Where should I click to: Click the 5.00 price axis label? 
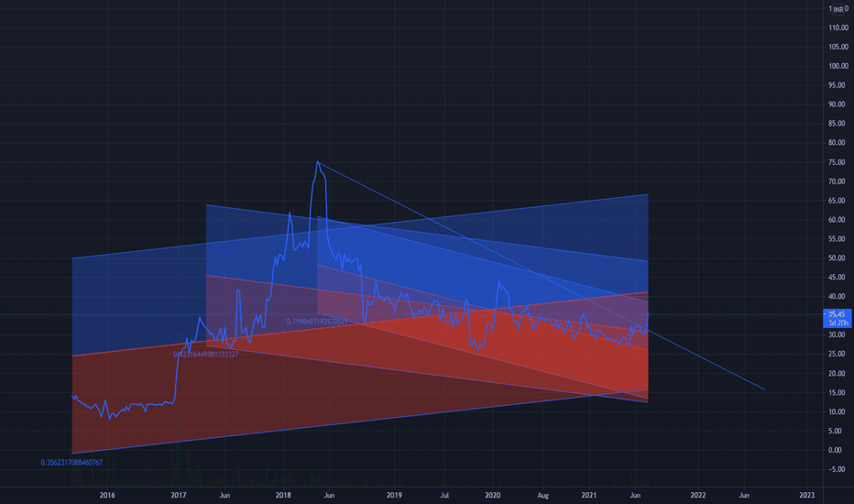(x=835, y=431)
